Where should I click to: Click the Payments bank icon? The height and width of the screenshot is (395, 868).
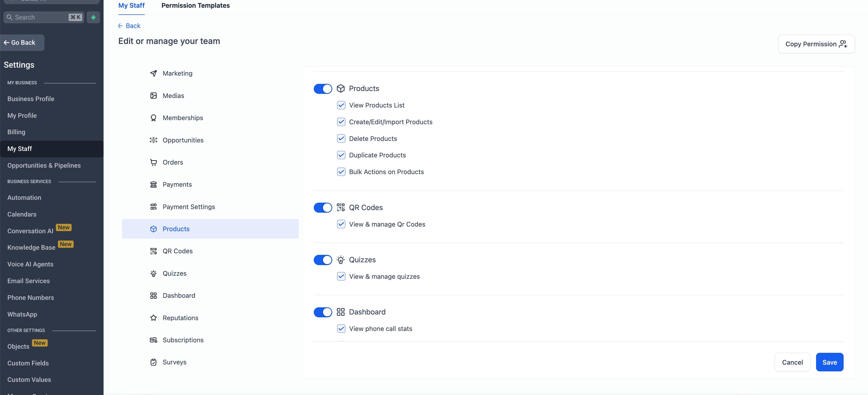click(x=153, y=184)
